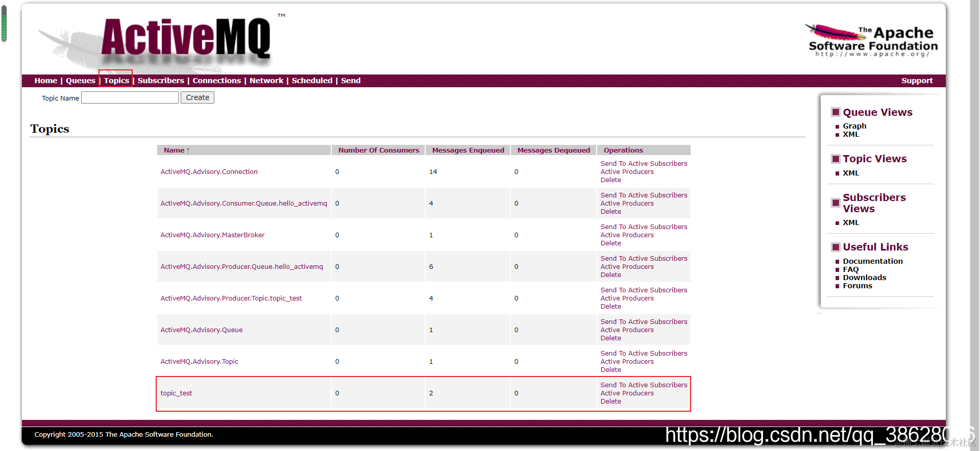
Task: Open the Send page from navigation
Action: 351,81
